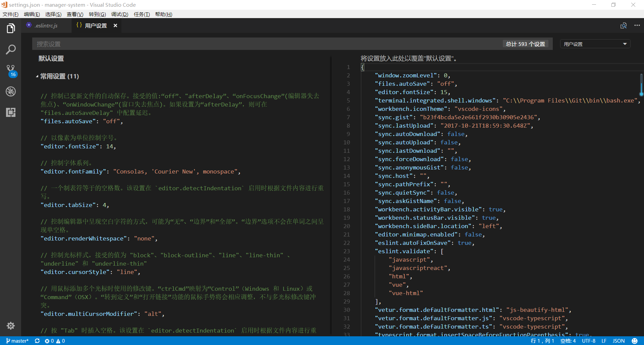Click the user settings vertical scrollbar

click(x=641, y=84)
